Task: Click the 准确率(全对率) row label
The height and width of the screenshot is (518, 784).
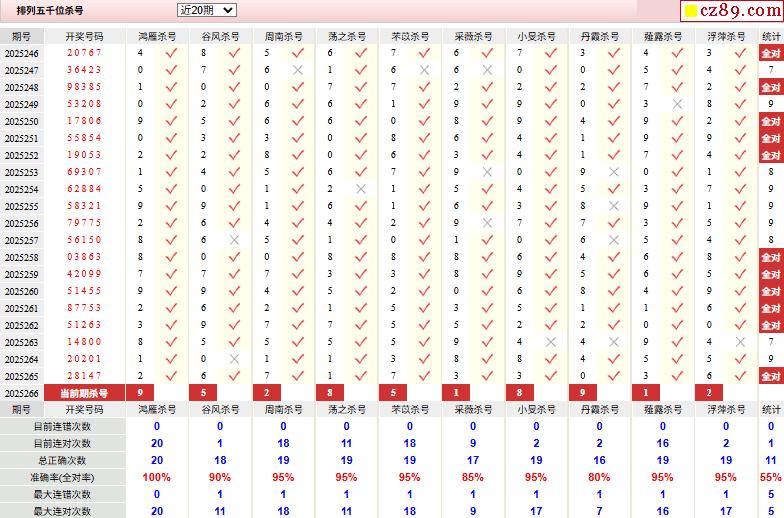Action: [x=62, y=478]
